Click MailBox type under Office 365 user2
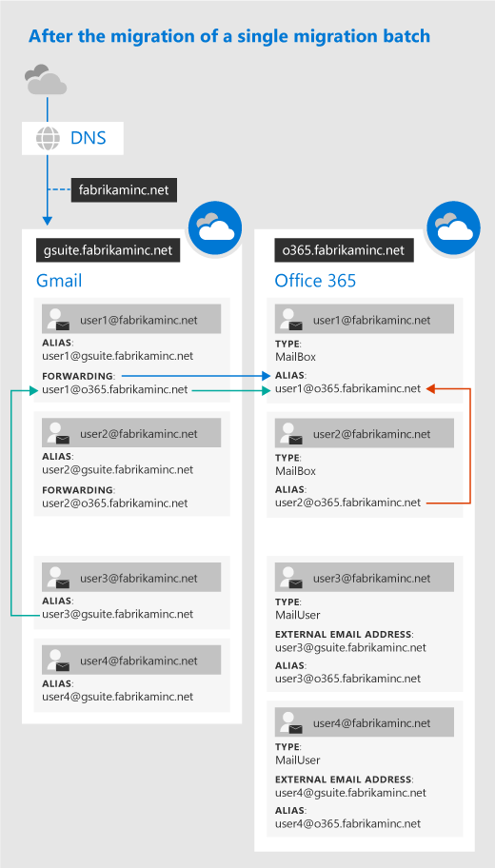The height and width of the screenshot is (868, 495). [x=296, y=471]
